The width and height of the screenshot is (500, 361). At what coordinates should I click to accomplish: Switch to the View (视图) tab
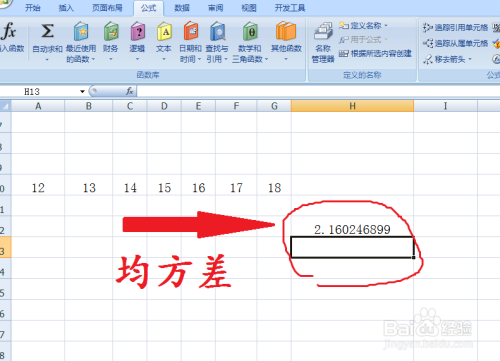(x=249, y=8)
